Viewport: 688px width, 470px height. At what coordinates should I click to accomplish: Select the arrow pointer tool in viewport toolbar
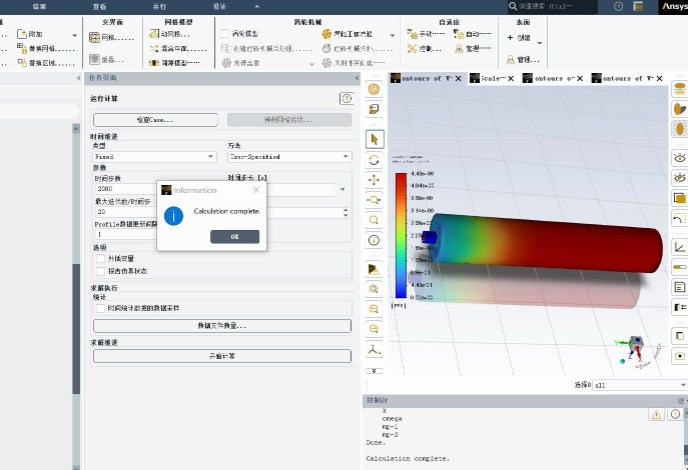pyautogui.click(x=374, y=139)
